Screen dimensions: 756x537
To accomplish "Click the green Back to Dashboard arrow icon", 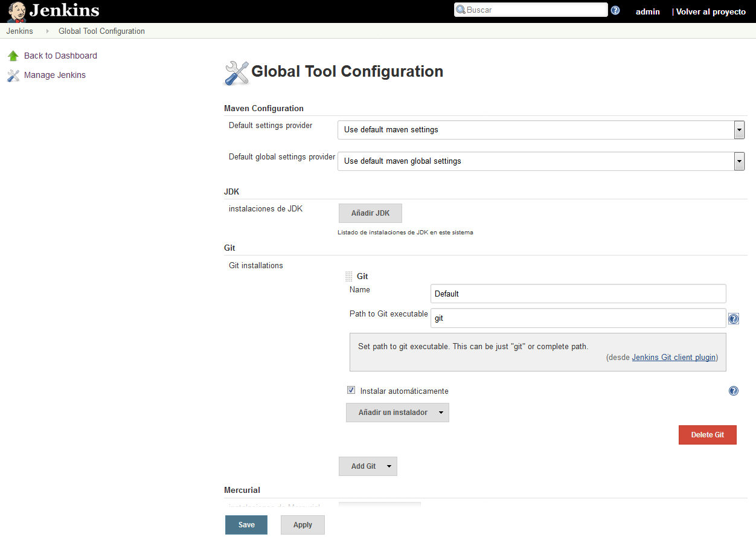I will 13,56.
